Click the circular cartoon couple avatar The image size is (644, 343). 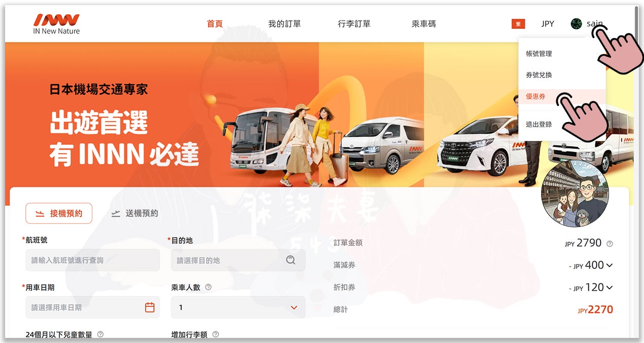pos(575,193)
